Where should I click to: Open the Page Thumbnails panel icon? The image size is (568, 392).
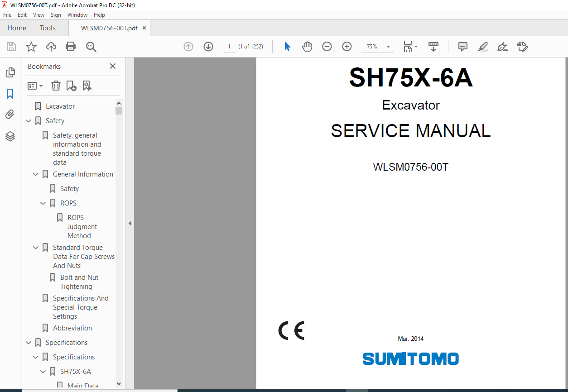(10, 72)
